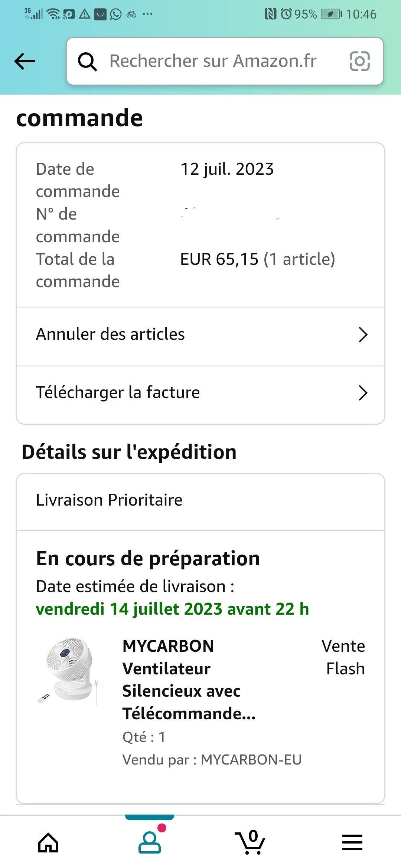
Task: Open account profile icon
Action: [x=150, y=842]
